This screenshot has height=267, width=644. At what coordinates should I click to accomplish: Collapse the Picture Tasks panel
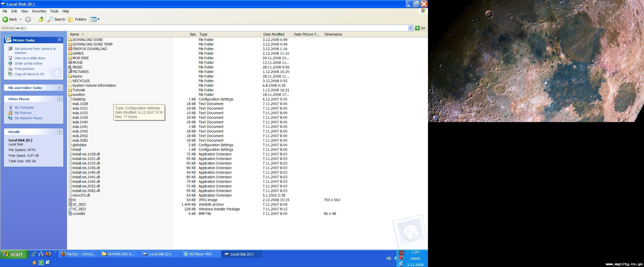60,40
